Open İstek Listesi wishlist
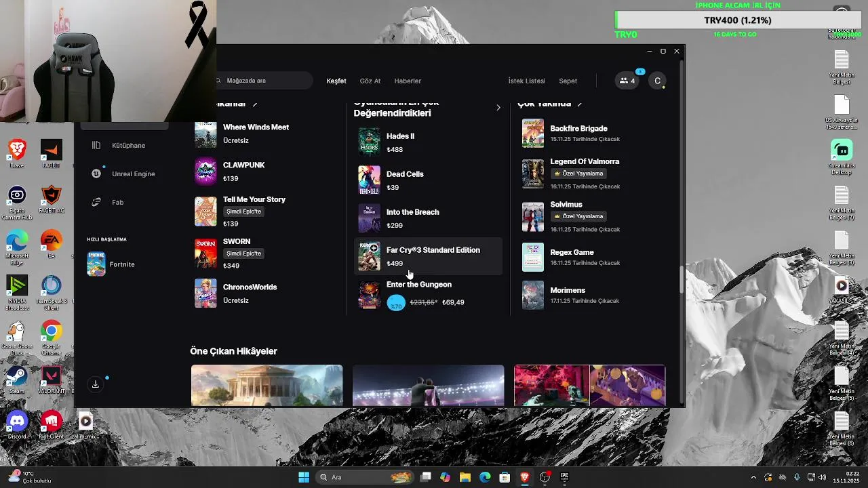Image resolution: width=868 pixels, height=488 pixels. 527,81
